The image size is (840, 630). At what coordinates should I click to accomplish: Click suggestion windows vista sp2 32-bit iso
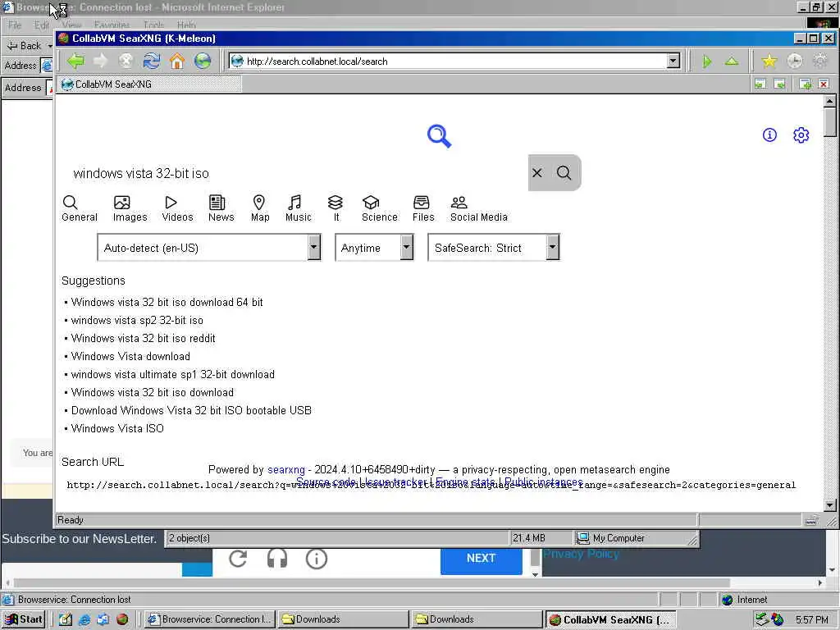pos(137,321)
